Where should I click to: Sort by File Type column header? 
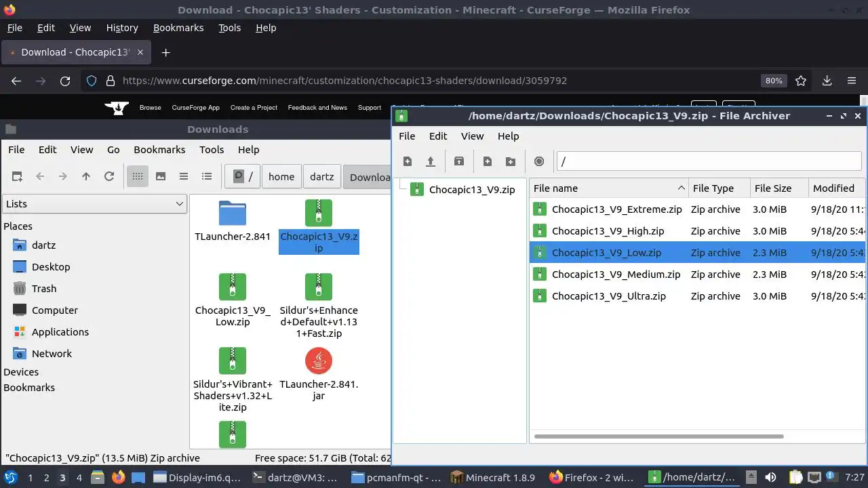tap(719, 188)
